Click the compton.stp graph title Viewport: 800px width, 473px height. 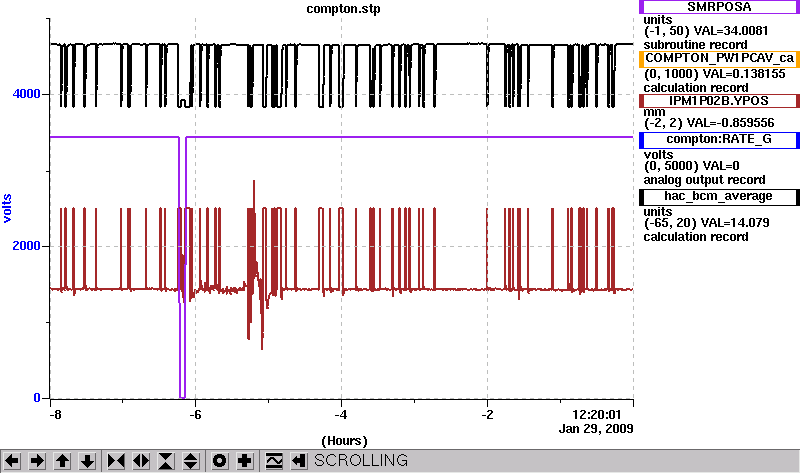343,9
